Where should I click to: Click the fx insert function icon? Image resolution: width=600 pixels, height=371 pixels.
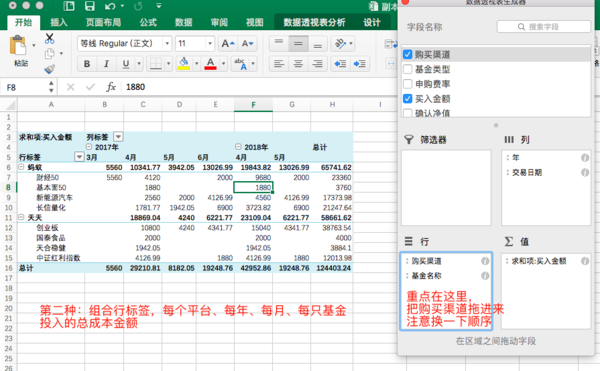click(111, 87)
